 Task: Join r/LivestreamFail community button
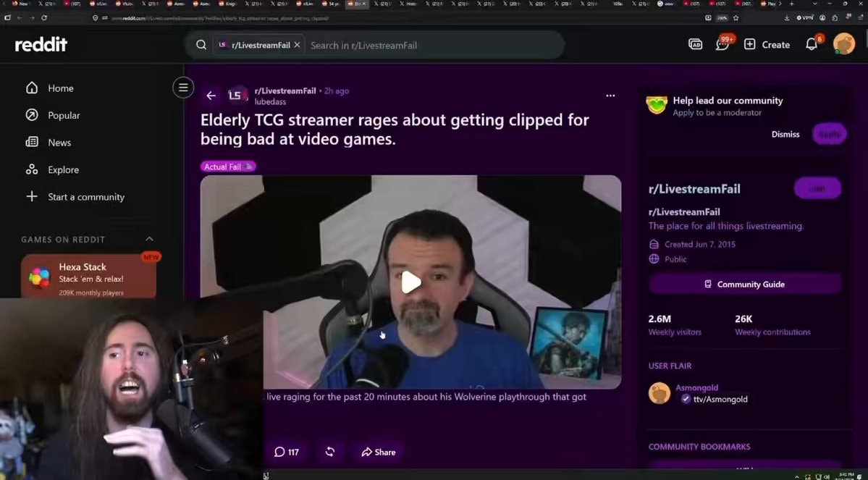pyautogui.click(x=817, y=189)
